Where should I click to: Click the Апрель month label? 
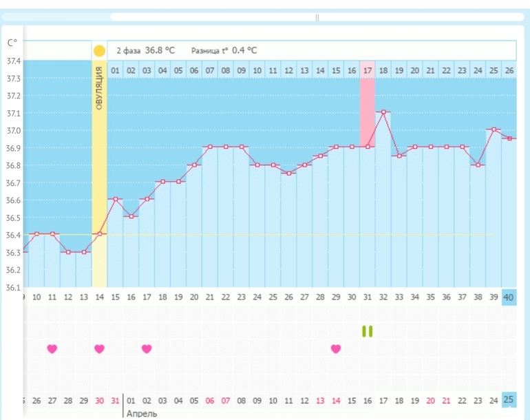pos(142,413)
